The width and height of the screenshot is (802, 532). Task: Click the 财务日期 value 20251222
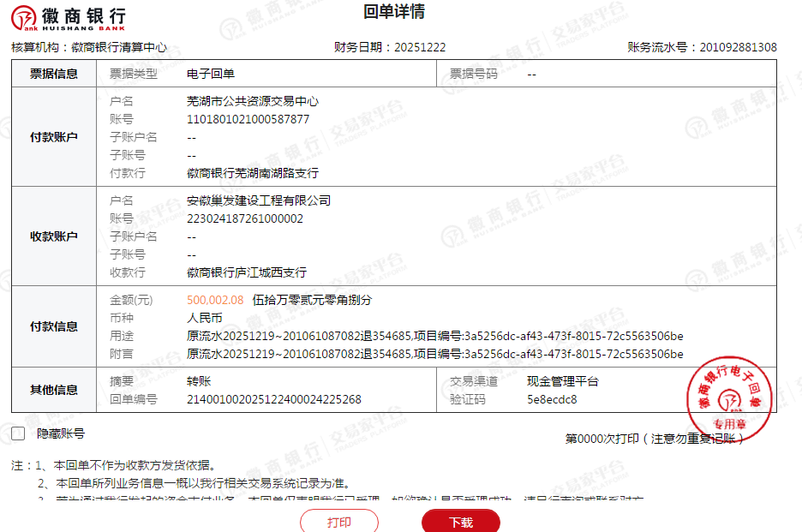[420, 47]
